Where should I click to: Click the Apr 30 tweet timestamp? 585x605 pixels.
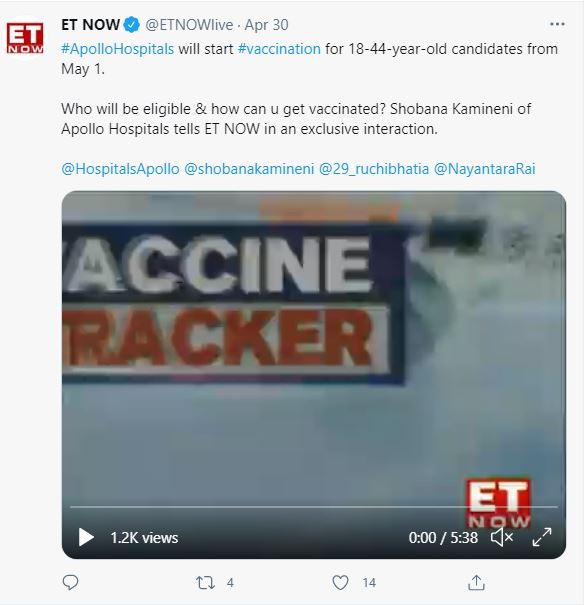[267, 25]
